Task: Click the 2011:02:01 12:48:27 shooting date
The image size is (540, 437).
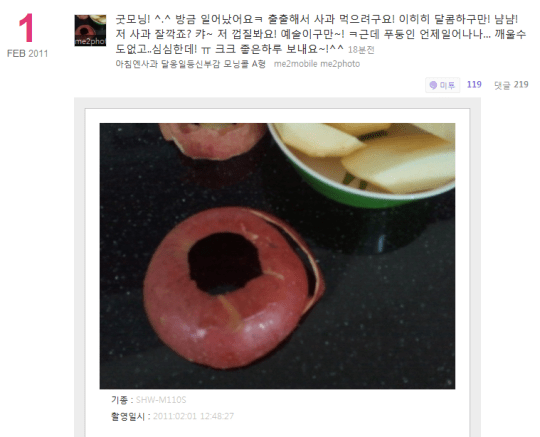Action: 193,416
